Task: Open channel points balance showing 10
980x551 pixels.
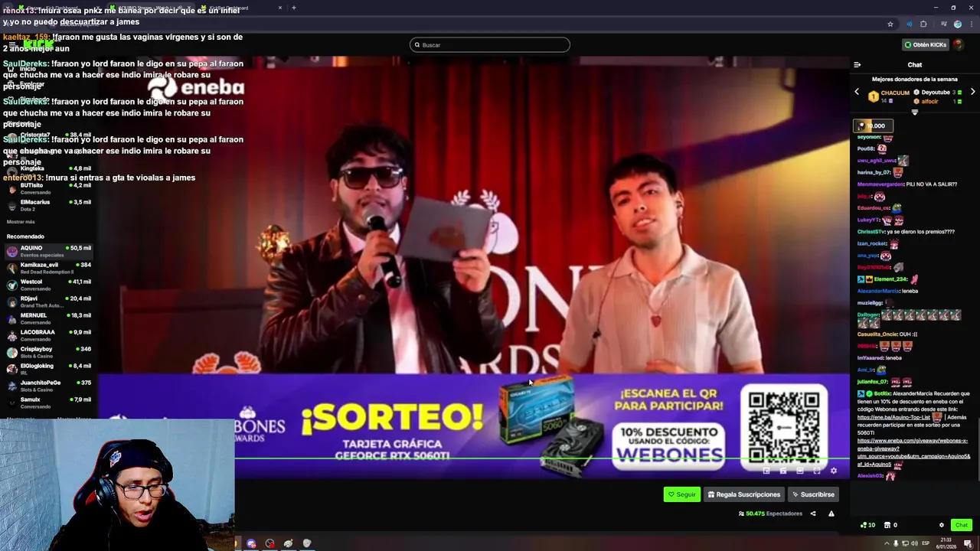Action: pos(867,525)
